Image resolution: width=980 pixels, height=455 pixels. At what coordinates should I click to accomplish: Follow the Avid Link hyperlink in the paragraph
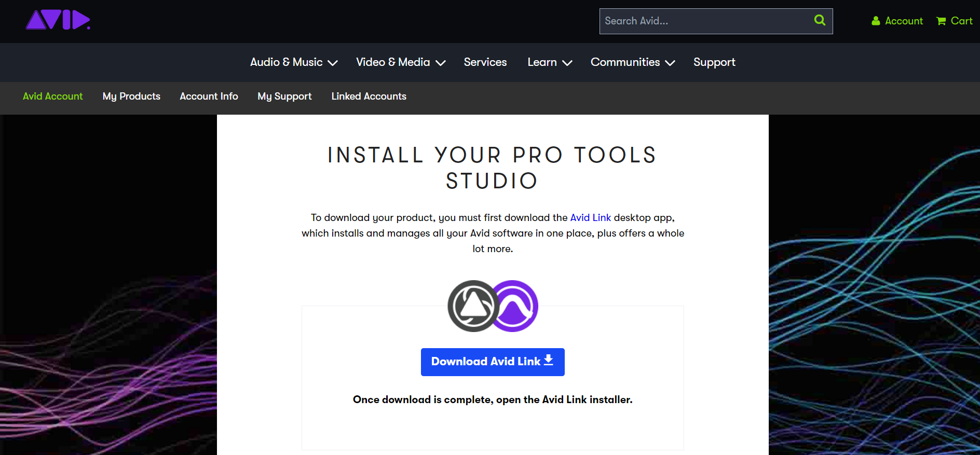(591, 218)
